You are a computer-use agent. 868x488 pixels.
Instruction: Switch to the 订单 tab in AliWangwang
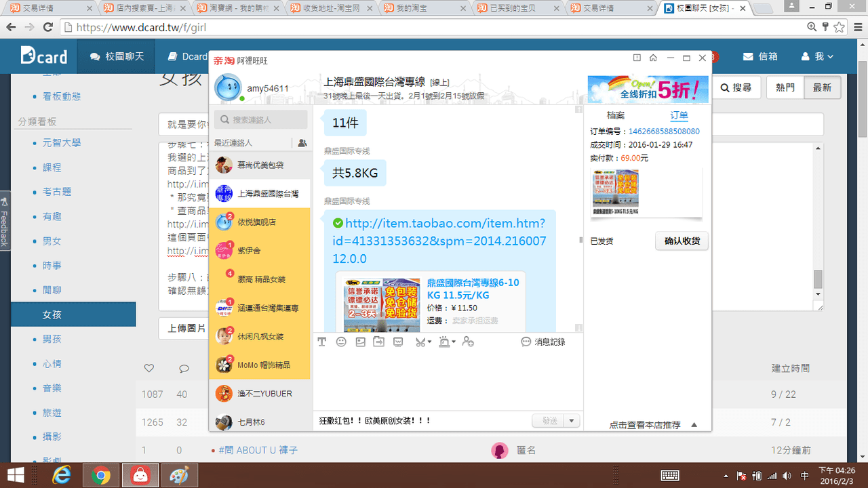679,115
